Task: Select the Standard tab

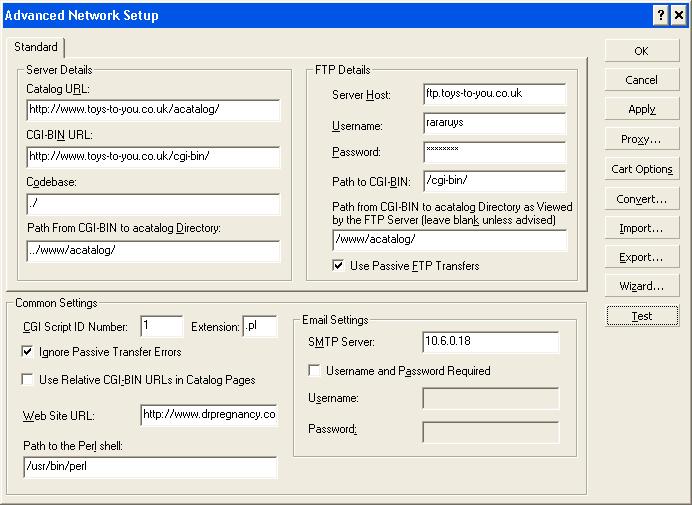Action: click(36, 47)
